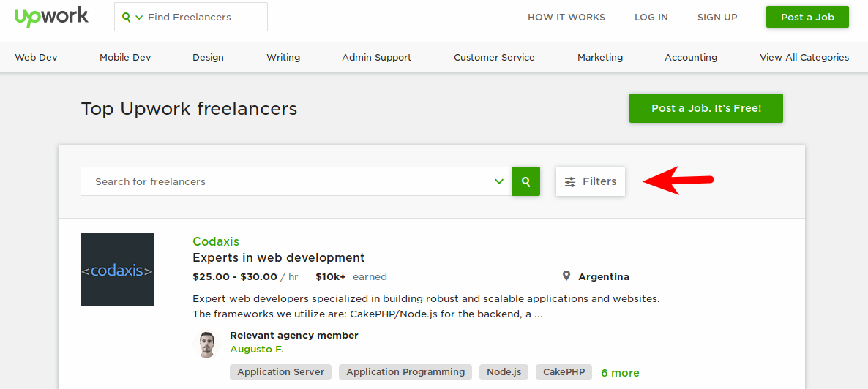This screenshot has height=389, width=868.
Task: Open Augusto F. profile photo
Action: [x=208, y=344]
